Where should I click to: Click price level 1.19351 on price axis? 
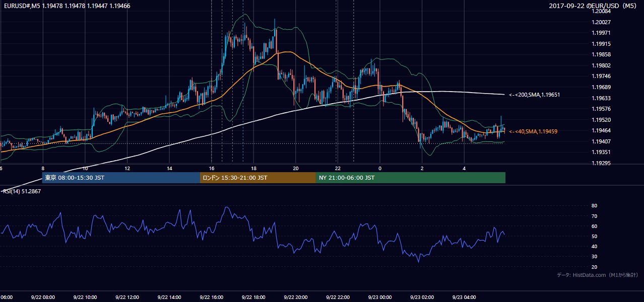coord(602,152)
